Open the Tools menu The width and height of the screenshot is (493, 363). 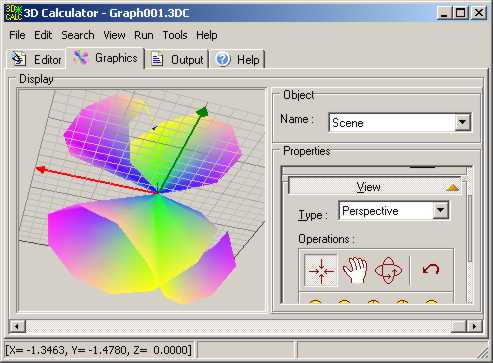[x=175, y=35]
